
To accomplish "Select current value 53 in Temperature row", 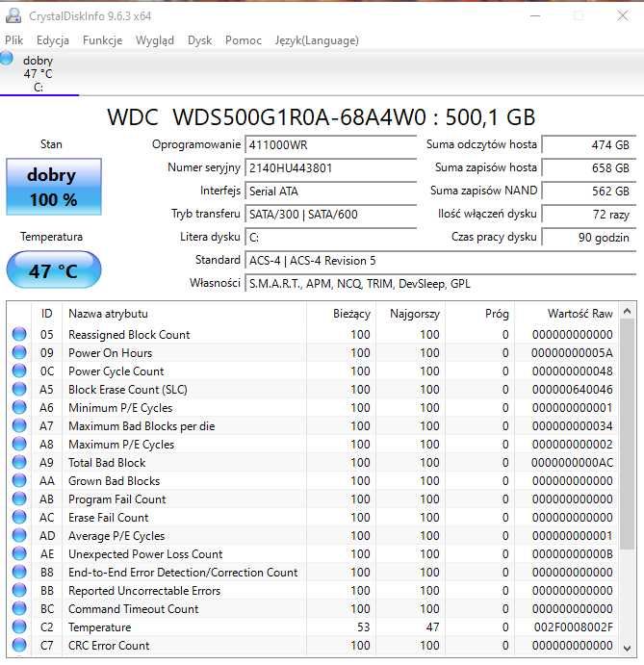I will pos(363,627).
